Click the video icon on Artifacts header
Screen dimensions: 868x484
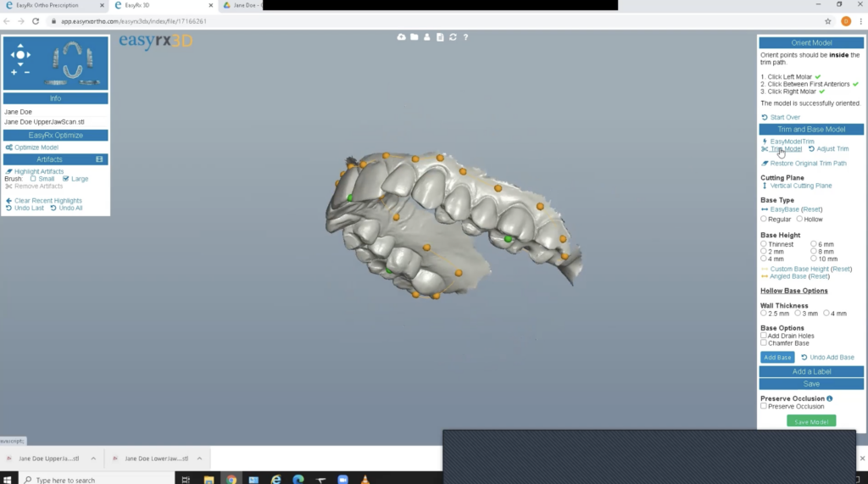tap(99, 159)
